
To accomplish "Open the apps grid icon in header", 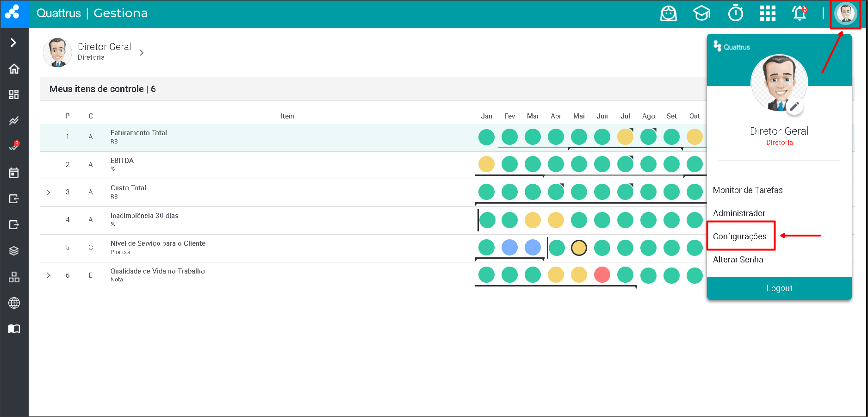I will click(x=768, y=13).
